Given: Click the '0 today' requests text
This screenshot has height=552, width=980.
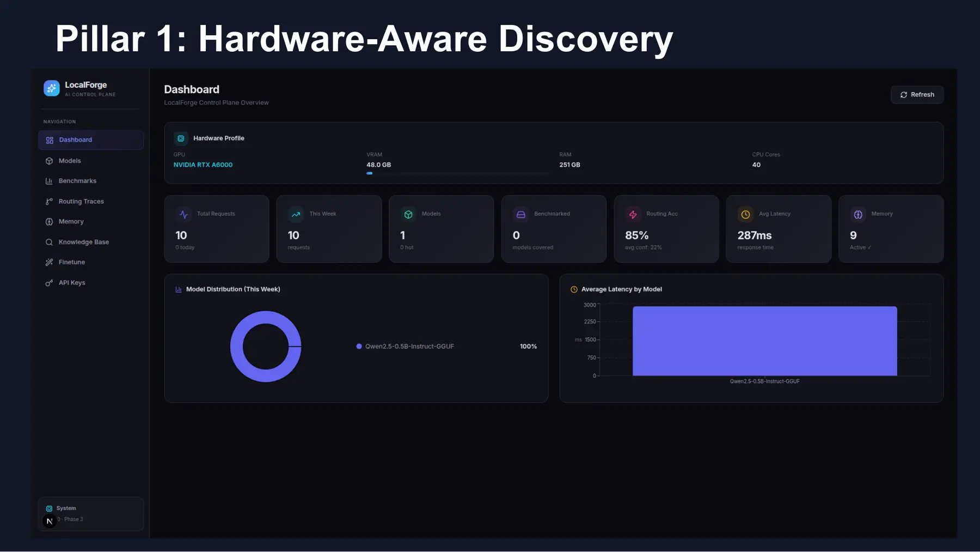Looking at the screenshot, I should (185, 247).
